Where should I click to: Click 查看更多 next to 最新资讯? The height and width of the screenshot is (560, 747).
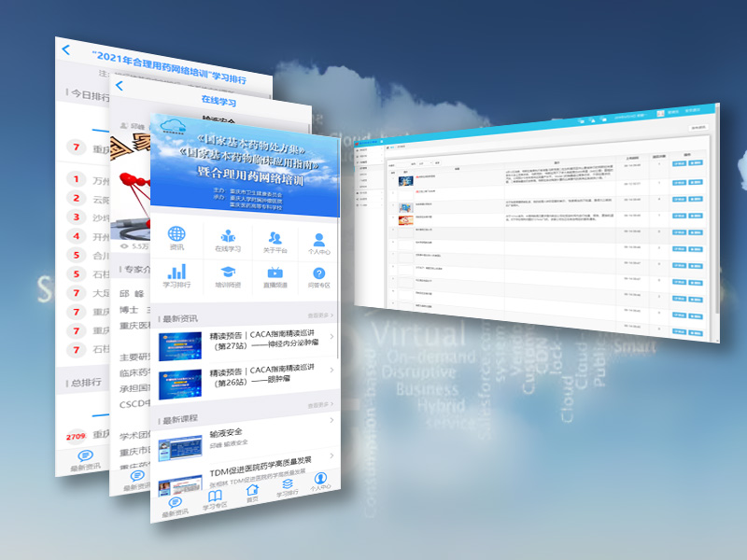coord(320,315)
